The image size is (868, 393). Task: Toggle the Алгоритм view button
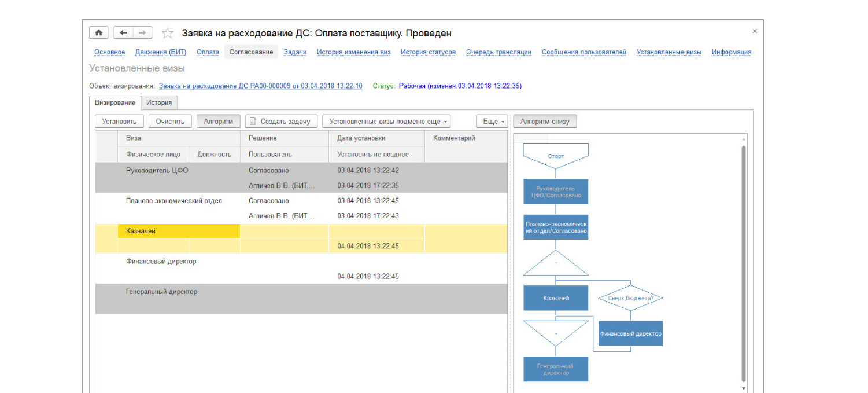tap(218, 122)
